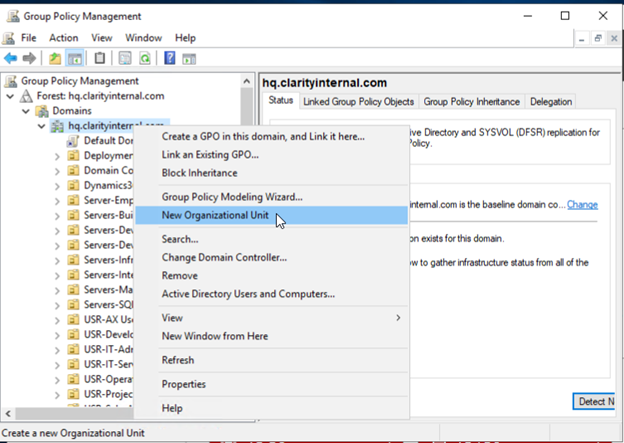The image size is (624, 443).
Task: Expand the USR-Projec OU node
Action: point(57,395)
